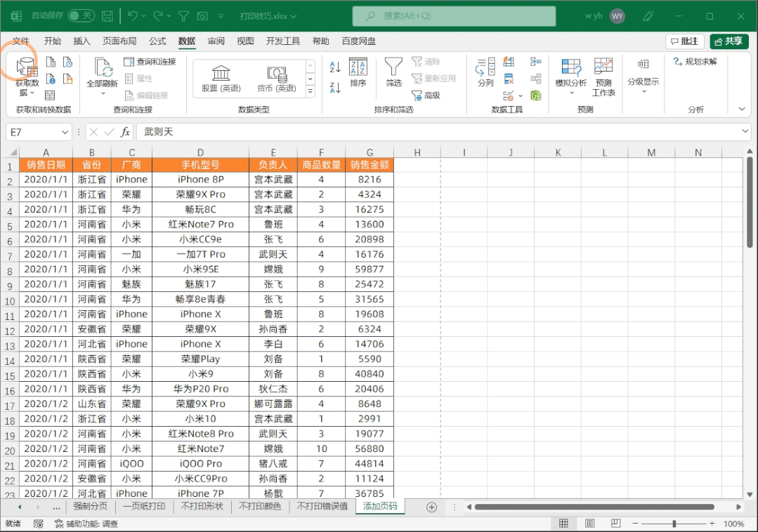Switch to Page Layout view in status bar
Screen dimensions: 758x532
(590, 524)
